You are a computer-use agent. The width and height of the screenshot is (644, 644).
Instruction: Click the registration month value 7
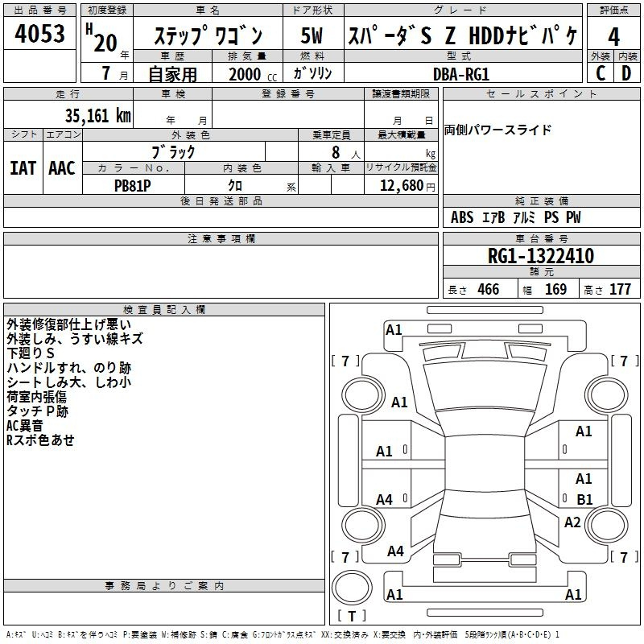click(106, 73)
